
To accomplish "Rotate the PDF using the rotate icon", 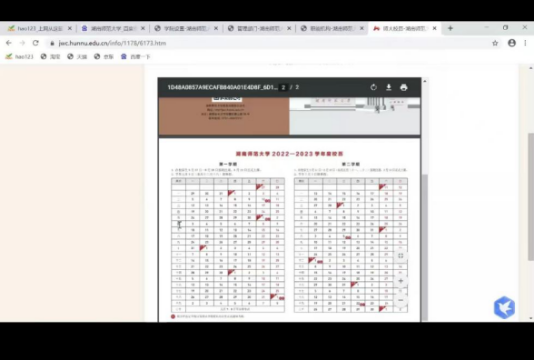I will coord(374,88).
